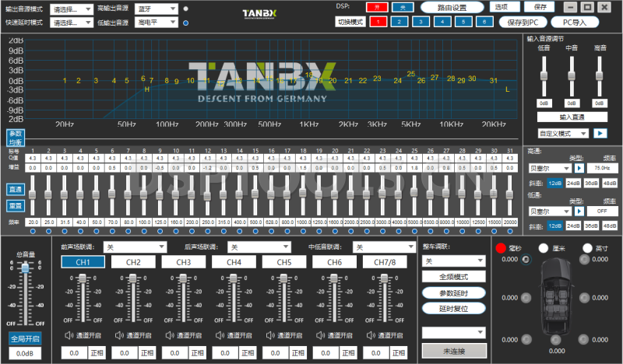
Task: Select the blue radio beside 低输出音源
Action: click(185, 23)
